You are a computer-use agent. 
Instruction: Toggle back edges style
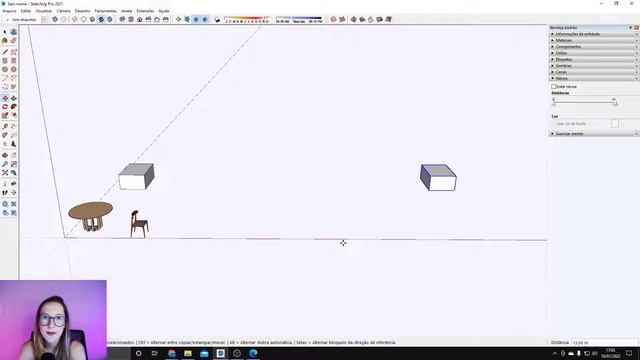64,19
